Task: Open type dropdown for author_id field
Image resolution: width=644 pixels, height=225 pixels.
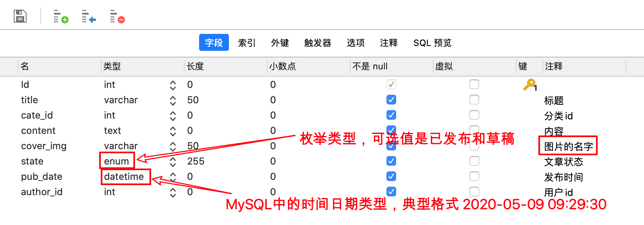Action: [x=173, y=192]
